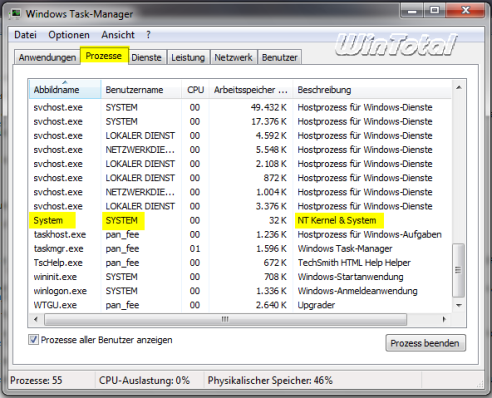Select the svchost.exe row using 49.432 K
Image resolution: width=492 pixels, height=398 pixels.
tap(240, 107)
